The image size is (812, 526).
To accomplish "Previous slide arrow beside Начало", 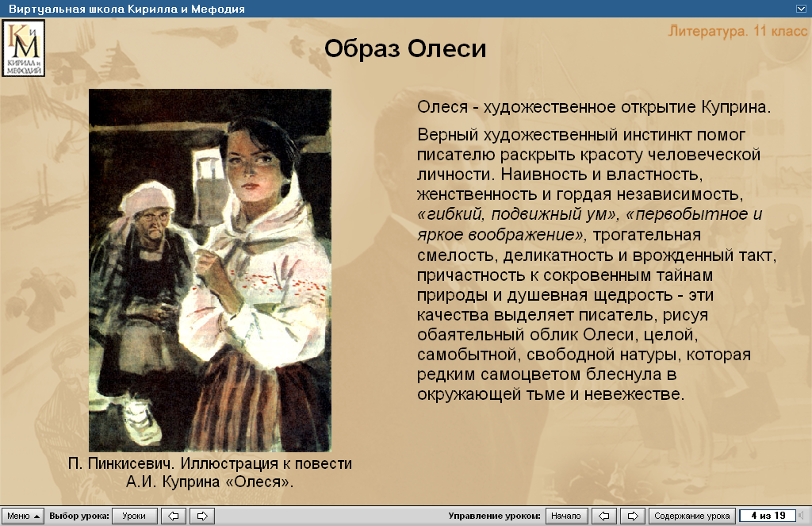I will pos(603,516).
